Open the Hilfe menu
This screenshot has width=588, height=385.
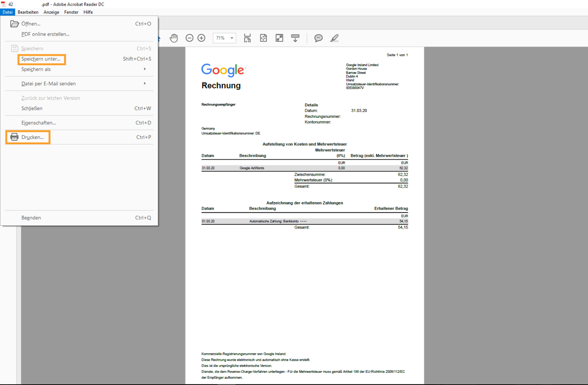tap(88, 12)
